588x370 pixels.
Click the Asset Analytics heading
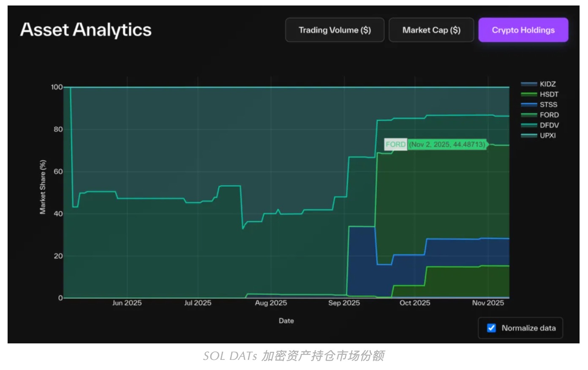pos(86,30)
